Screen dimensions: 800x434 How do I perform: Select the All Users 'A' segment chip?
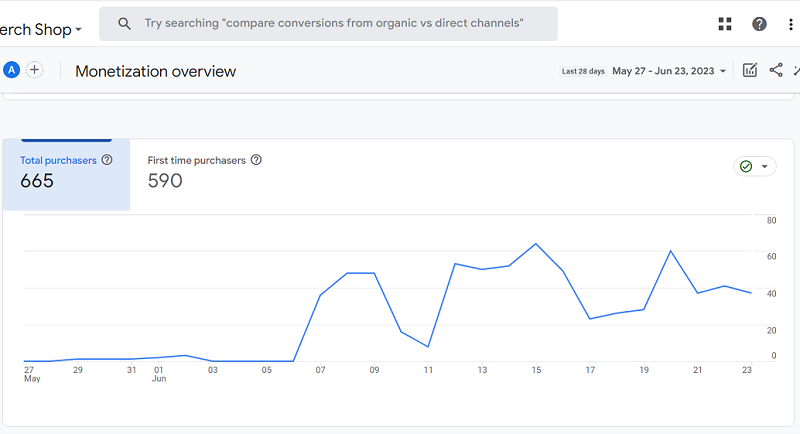click(x=12, y=70)
